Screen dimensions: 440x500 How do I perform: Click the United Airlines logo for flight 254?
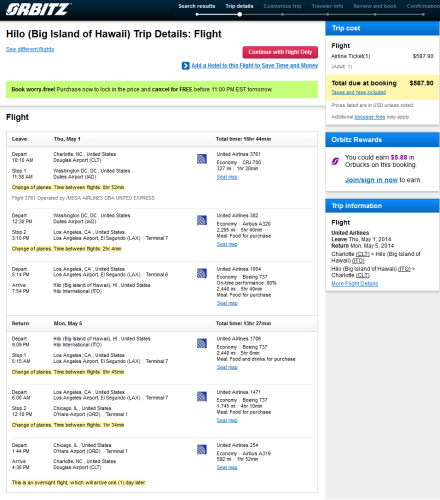tap(202, 449)
